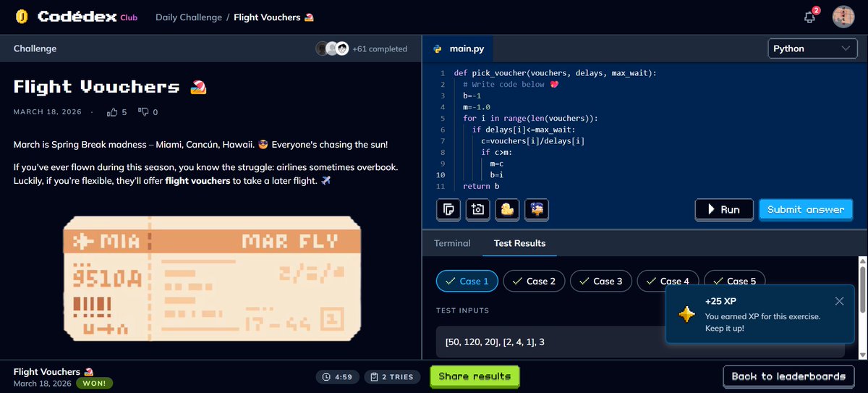Image resolution: width=868 pixels, height=393 pixels.
Task: Open the Python language dropdown
Action: point(812,48)
